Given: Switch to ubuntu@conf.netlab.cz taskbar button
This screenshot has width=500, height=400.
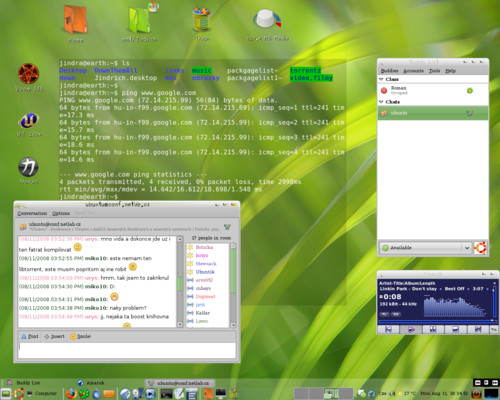Looking at the screenshot, I should (179, 383).
